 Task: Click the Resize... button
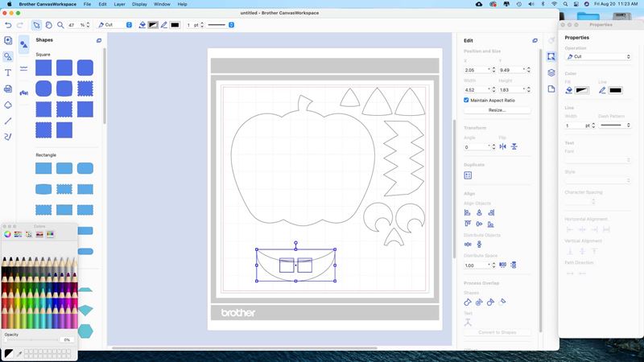click(497, 109)
